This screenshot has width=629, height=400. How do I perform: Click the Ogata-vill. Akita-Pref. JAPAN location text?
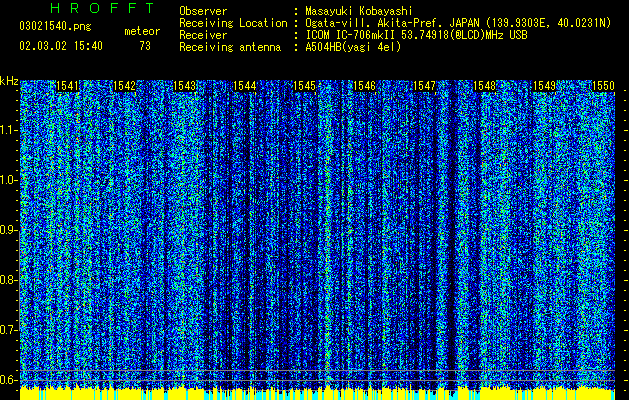pyautogui.click(x=458, y=23)
